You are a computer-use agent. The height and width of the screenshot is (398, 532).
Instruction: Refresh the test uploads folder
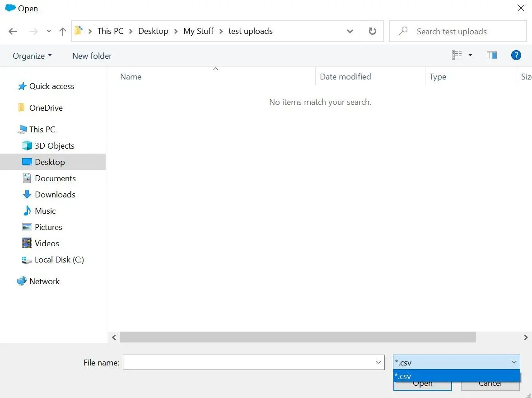pos(372,31)
